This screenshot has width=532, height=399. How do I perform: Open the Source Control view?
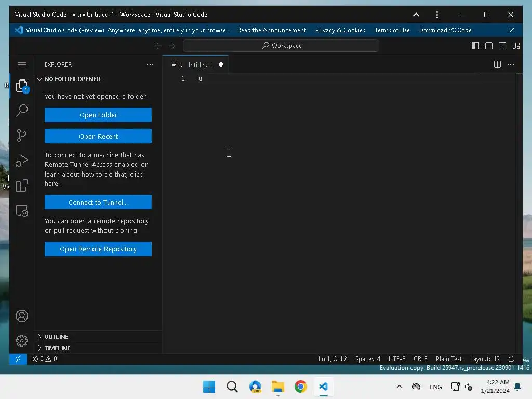pos(22,136)
